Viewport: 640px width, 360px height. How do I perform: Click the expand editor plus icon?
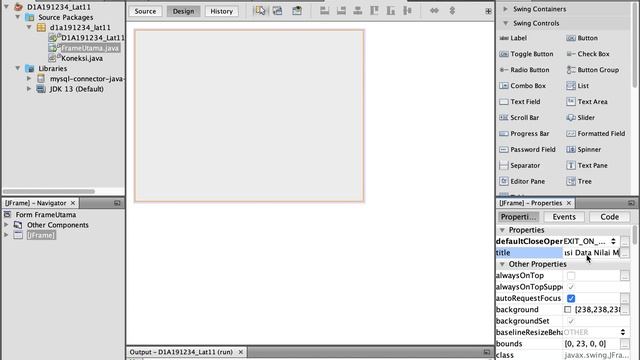pos(488,11)
